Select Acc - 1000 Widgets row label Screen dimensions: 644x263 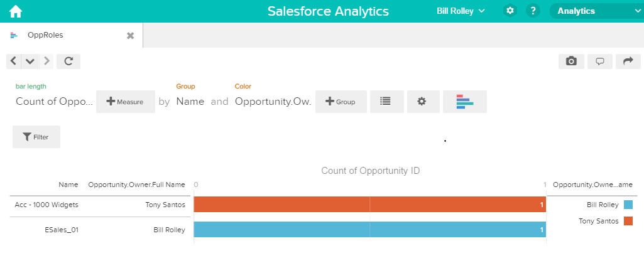tap(46, 205)
